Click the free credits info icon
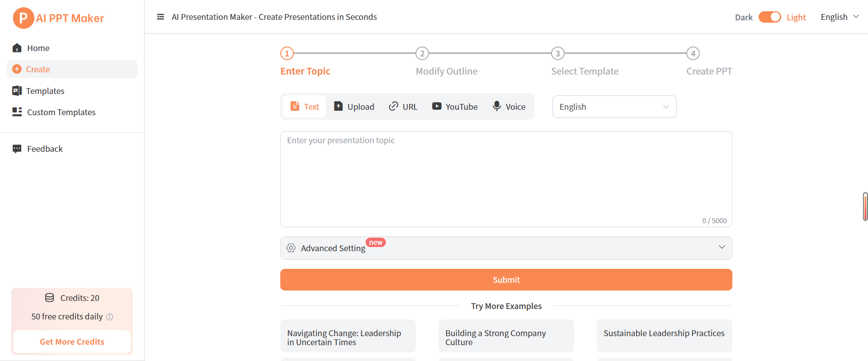868x361 pixels. point(109,317)
